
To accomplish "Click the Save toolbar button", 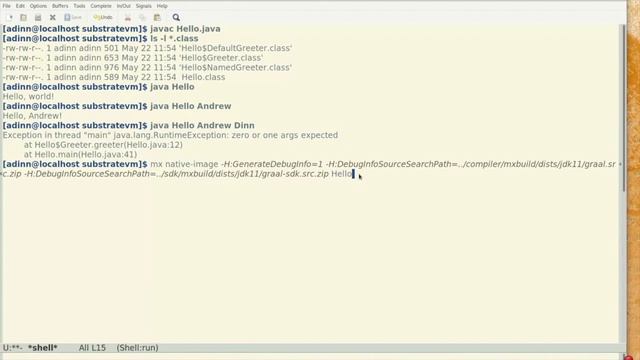I will click(73, 18).
